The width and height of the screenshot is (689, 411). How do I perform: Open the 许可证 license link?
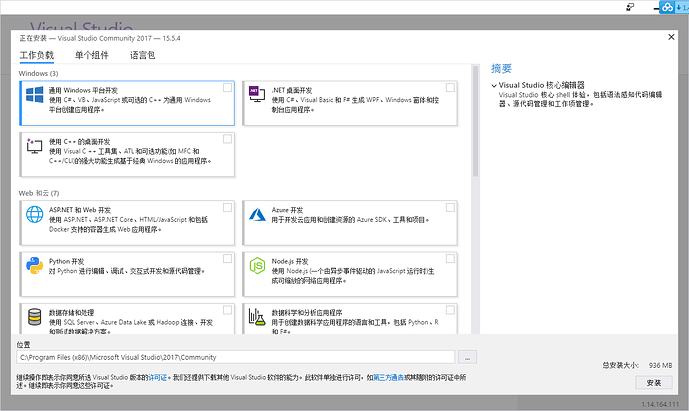[158, 377]
